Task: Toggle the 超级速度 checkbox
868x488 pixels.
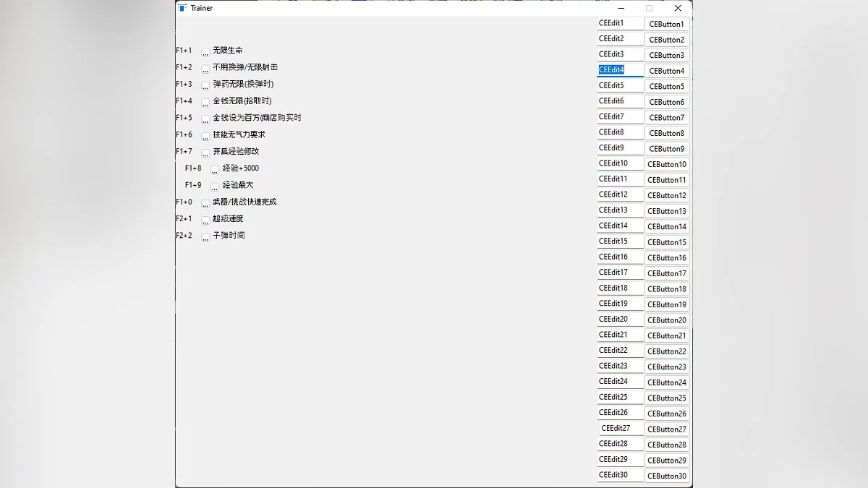Action: 205,220
